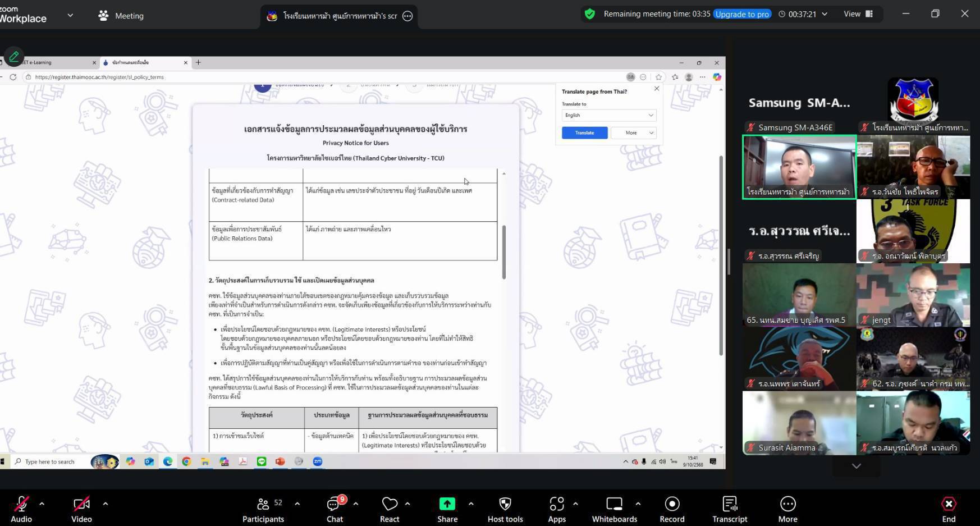The height and width of the screenshot is (526, 980).
Task: Click the Upgrade to pro link
Action: click(x=742, y=14)
